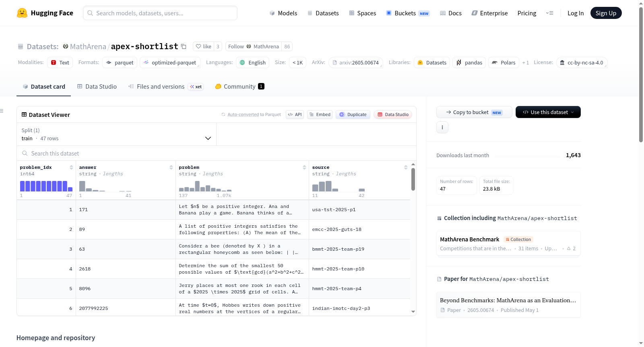This screenshot has width=644, height=347.
Task: Expand the Split train selector
Action: 116,134
